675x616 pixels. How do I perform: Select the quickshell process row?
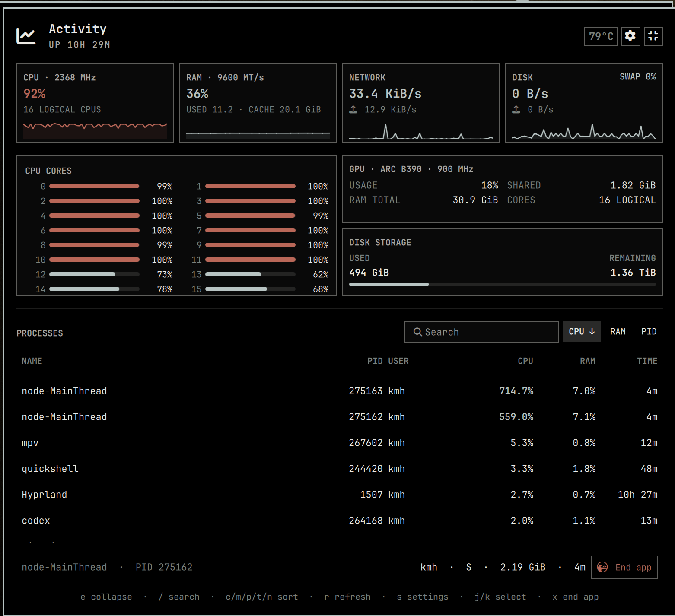pyautogui.click(x=340, y=469)
